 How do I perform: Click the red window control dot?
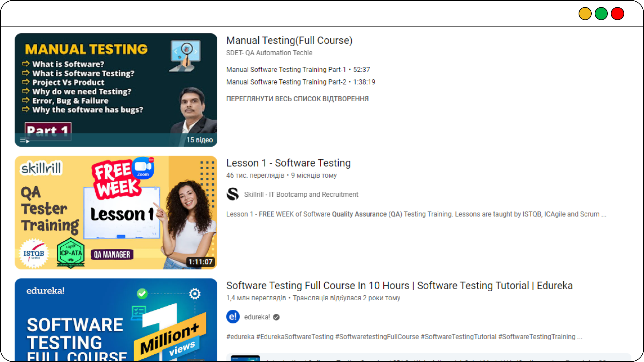[617, 14]
